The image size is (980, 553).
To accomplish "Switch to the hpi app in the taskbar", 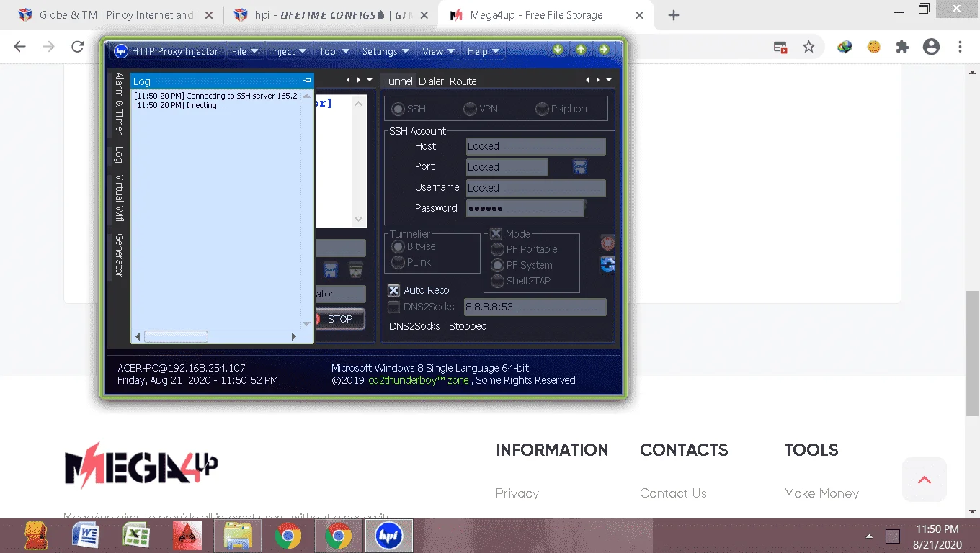I will 389,536.
